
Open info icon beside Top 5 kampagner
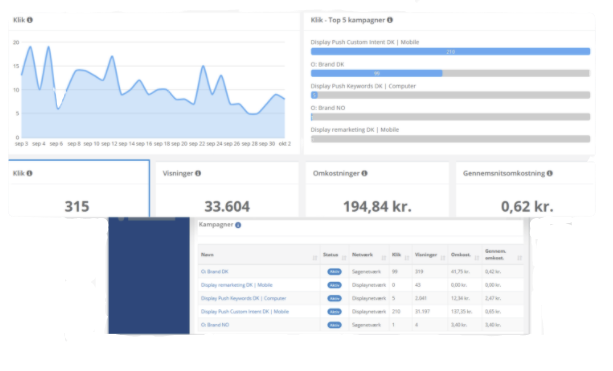coord(390,20)
